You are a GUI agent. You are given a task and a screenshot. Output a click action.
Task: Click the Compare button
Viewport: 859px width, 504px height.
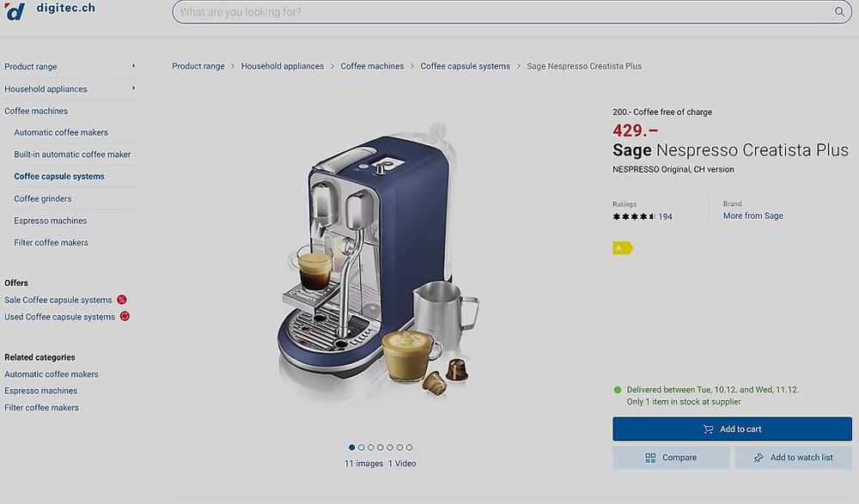click(671, 458)
